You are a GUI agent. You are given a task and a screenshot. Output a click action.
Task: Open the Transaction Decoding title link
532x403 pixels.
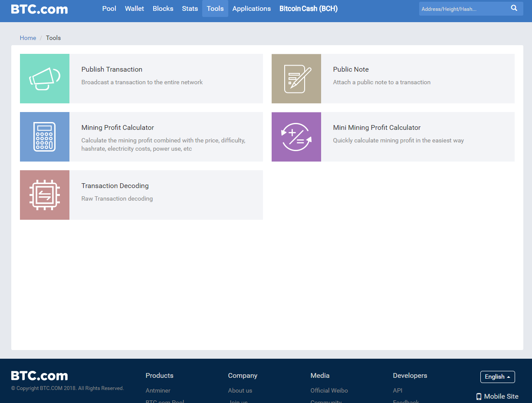pos(115,186)
